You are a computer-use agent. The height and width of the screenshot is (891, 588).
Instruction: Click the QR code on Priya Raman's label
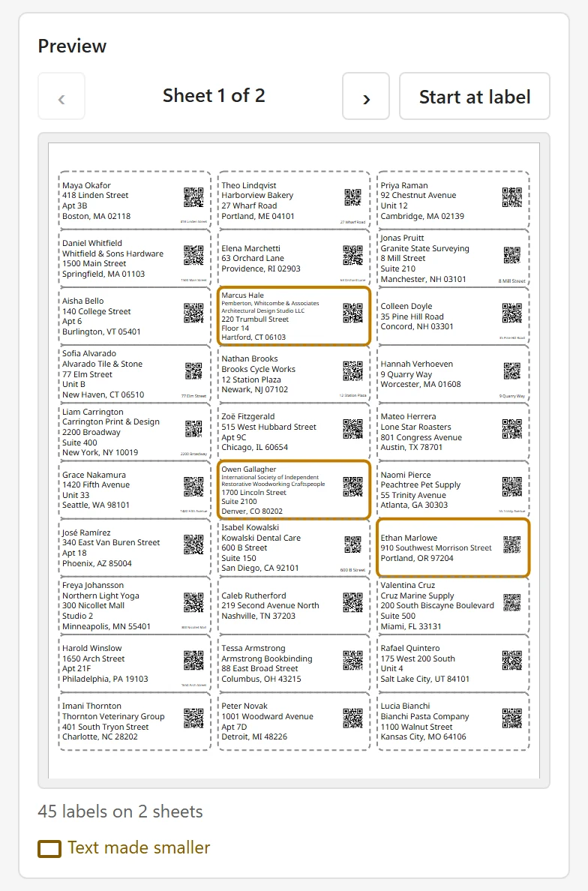(511, 197)
